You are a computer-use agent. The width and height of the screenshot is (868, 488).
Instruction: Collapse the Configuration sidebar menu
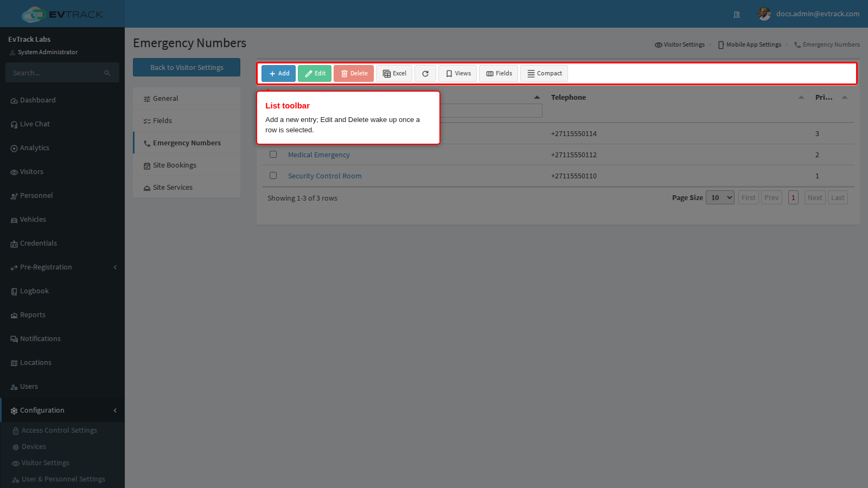tap(62, 410)
